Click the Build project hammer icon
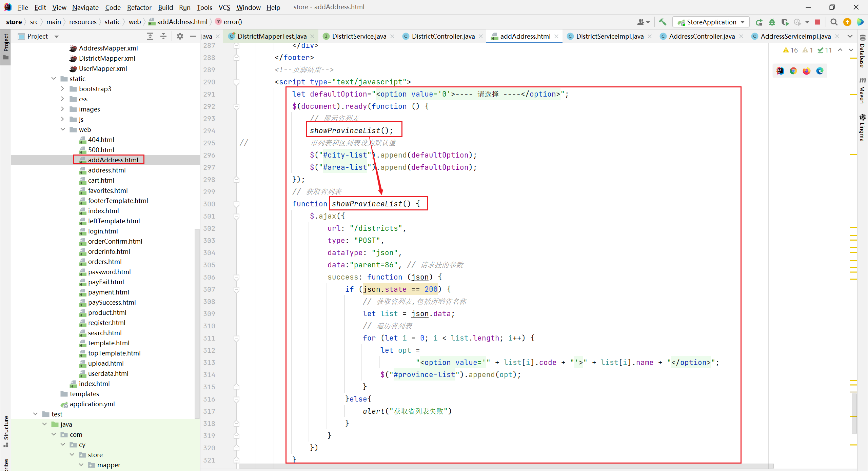Viewport: 868px width, 471px height. pos(662,22)
